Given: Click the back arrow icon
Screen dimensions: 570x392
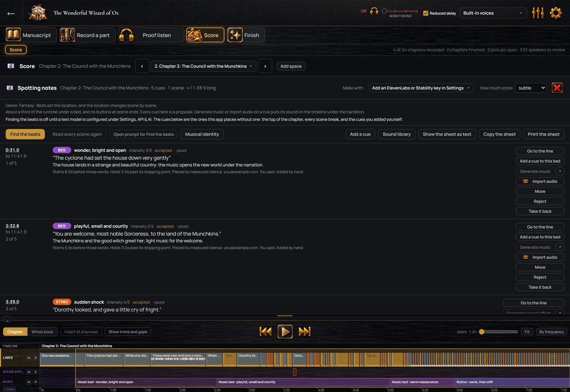Looking at the screenshot, I should 11,14.
